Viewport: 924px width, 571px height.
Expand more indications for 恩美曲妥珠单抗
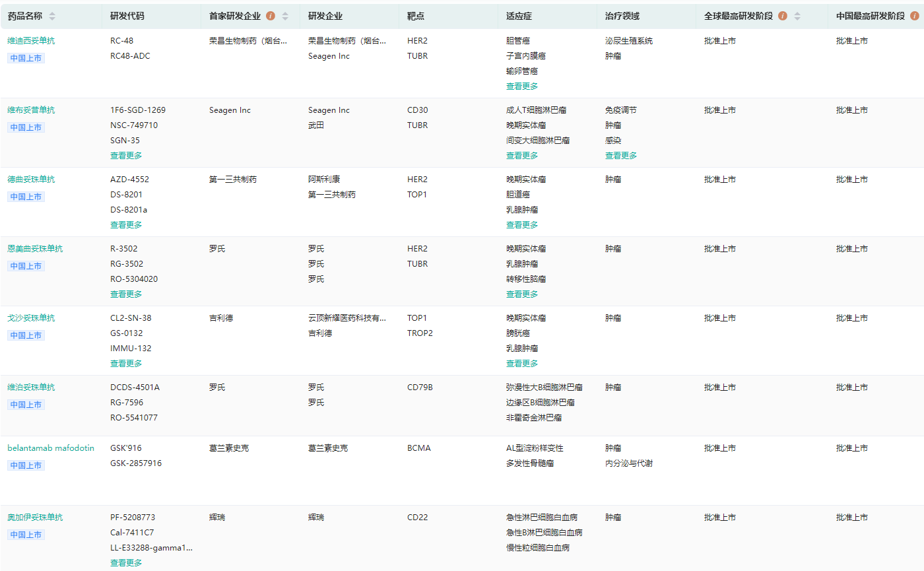pos(522,294)
